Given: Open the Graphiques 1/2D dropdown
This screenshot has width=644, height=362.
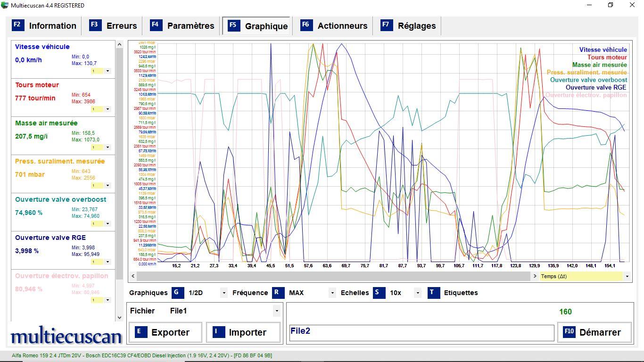Looking at the screenshot, I should point(223,293).
